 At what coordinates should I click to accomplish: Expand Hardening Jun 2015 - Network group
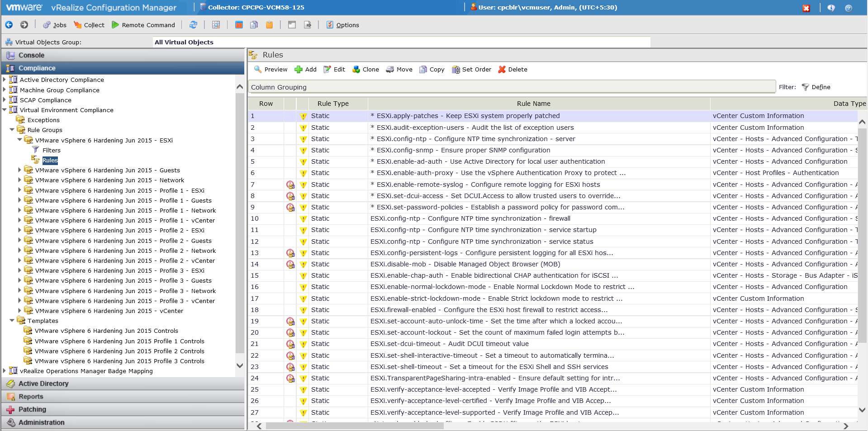tap(20, 180)
